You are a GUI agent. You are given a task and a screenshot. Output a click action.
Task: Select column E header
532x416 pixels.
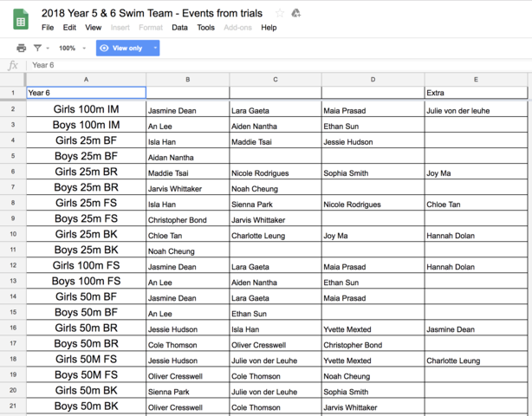pyautogui.click(x=476, y=80)
